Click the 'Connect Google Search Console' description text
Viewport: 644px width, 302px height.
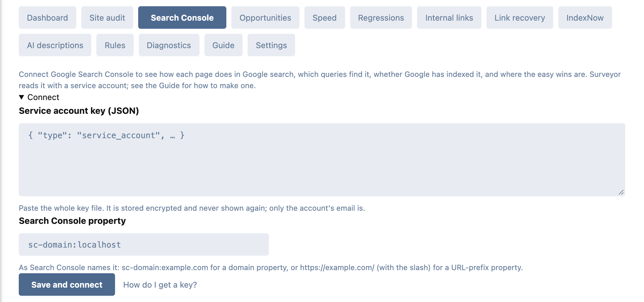(320, 80)
